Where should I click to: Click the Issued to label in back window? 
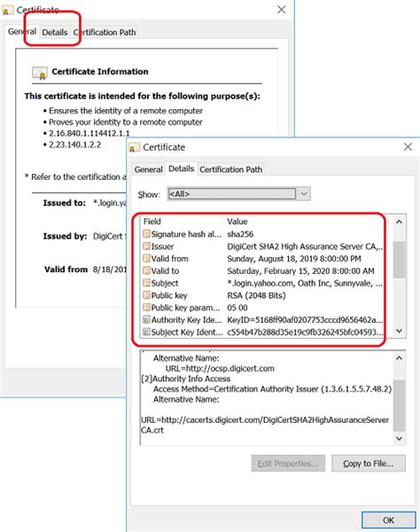(65, 203)
